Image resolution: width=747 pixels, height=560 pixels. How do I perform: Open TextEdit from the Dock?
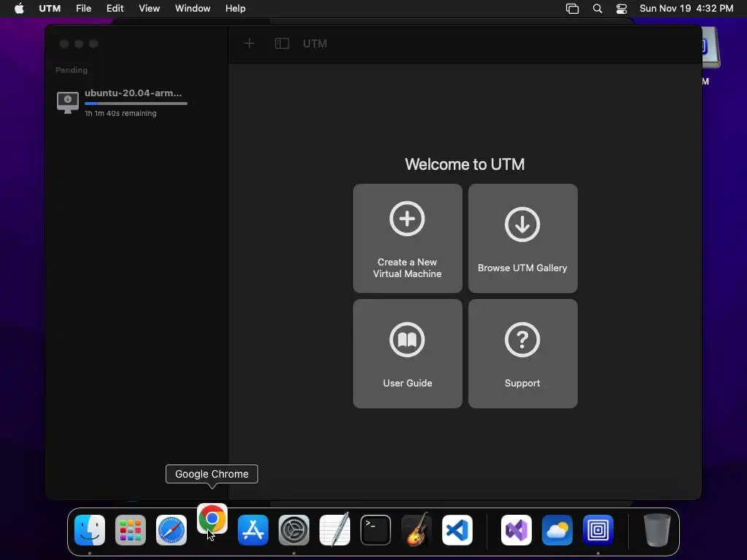point(335,530)
